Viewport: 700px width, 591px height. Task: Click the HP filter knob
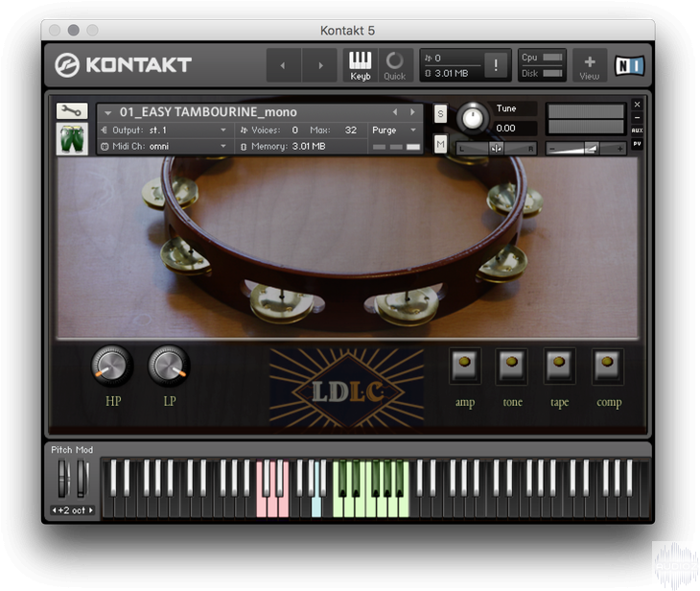pos(111,366)
